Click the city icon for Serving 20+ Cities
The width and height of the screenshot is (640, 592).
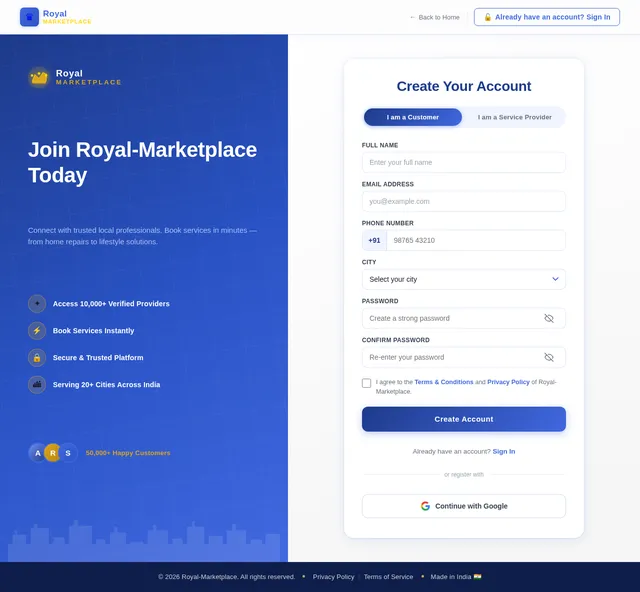pyautogui.click(x=37, y=385)
